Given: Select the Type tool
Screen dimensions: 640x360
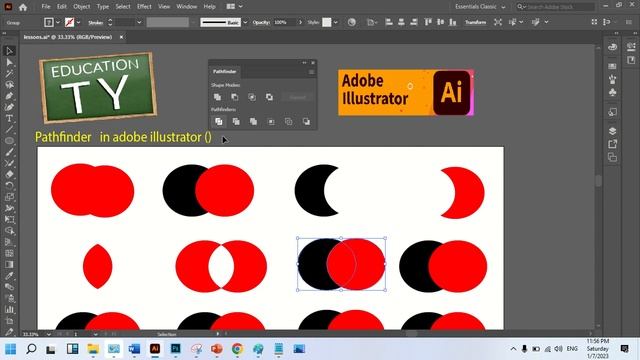Looking at the screenshot, I should 9,118.
